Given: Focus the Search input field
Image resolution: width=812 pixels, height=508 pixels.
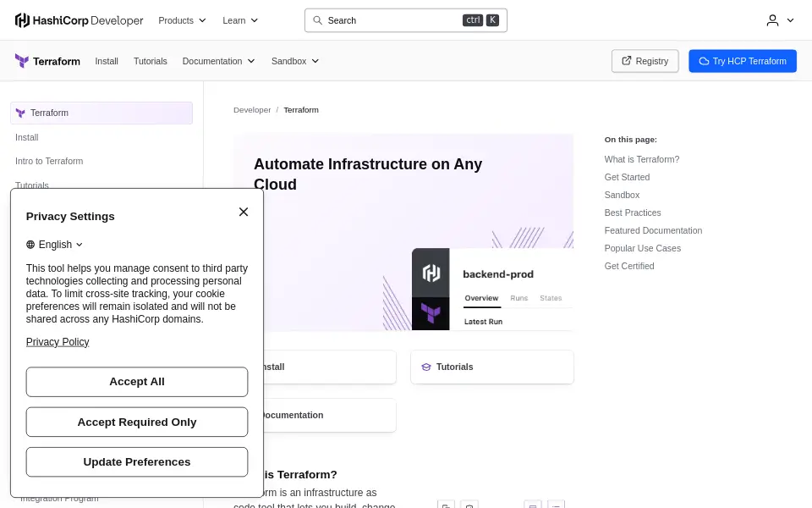Looking at the screenshot, I should click(405, 20).
